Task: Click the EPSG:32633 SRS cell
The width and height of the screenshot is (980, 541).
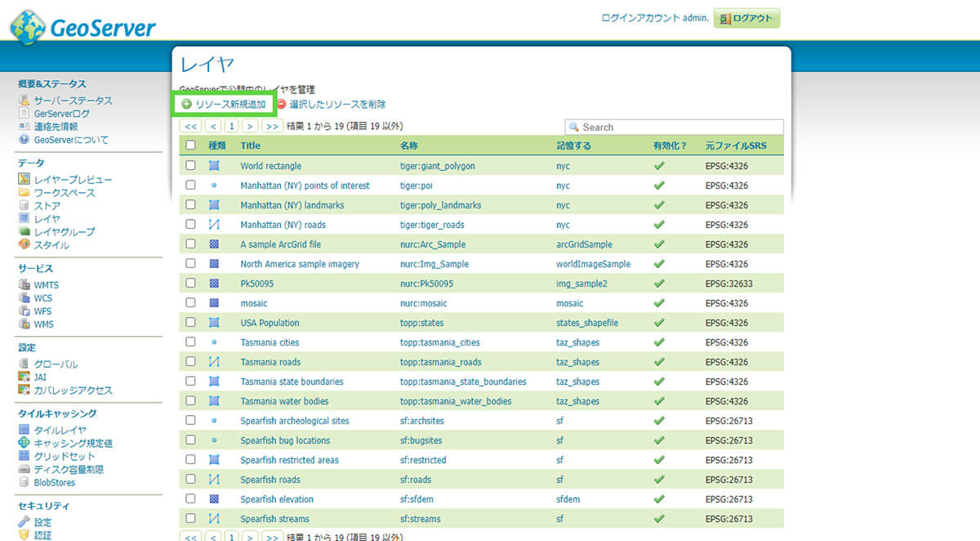Action: pos(729,284)
